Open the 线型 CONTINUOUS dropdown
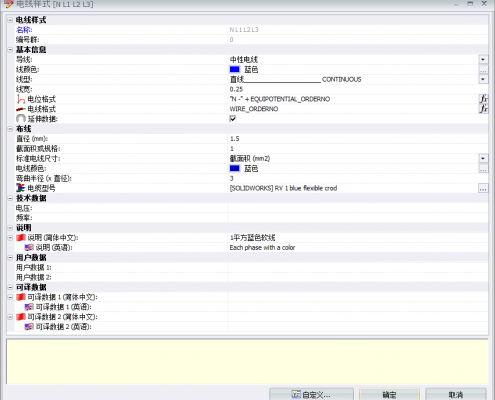The height and width of the screenshot is (400, 495). point(483,79)
